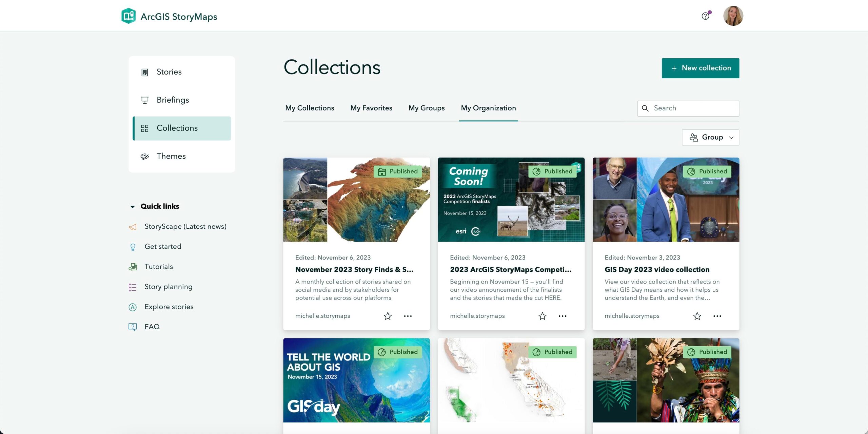The image size is (868, 434).
Task: Click the StoryScape megaphone icon
Action: 133,227
